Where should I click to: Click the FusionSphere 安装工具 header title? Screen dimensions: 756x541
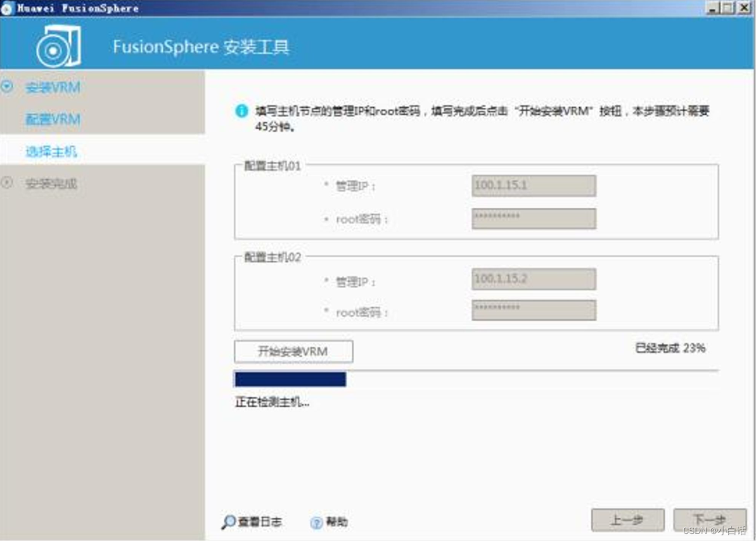(x=201, y=47)
